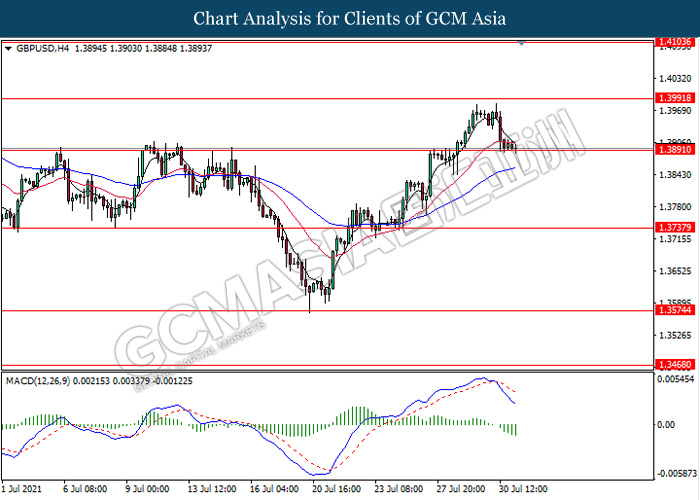This screenshot has width=700, height=500.
Task: Click the 1.35744 support price label
Action: [675, 310]
